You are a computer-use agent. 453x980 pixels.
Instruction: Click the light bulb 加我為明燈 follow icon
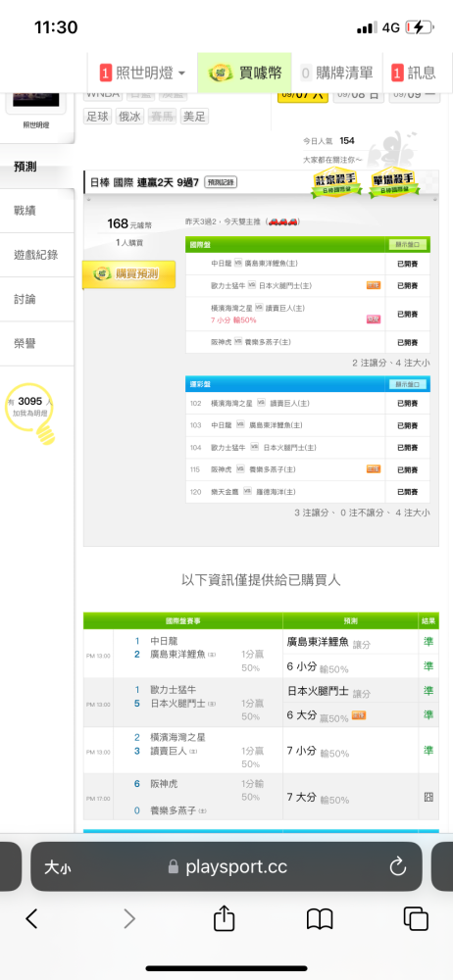[x=31, y=413]
